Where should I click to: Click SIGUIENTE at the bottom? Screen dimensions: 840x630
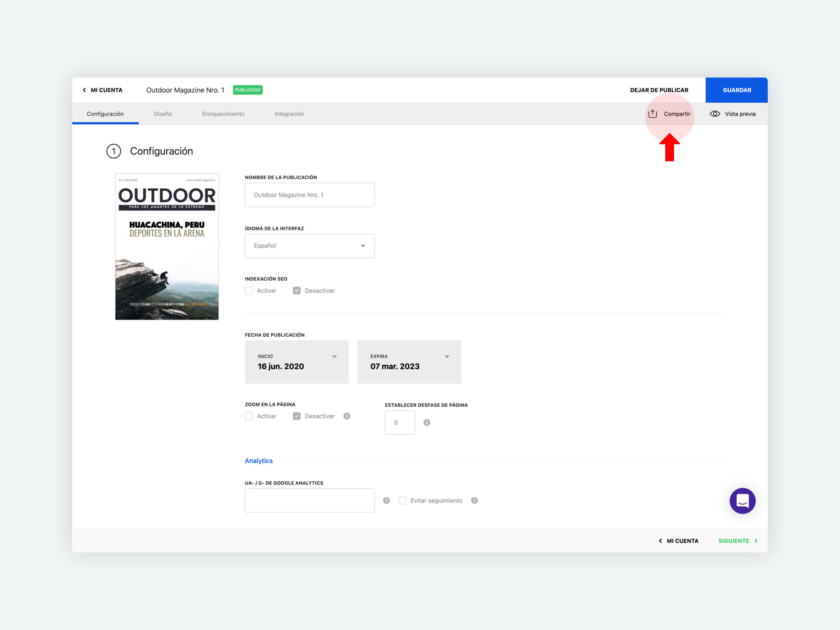coord(734,541)
